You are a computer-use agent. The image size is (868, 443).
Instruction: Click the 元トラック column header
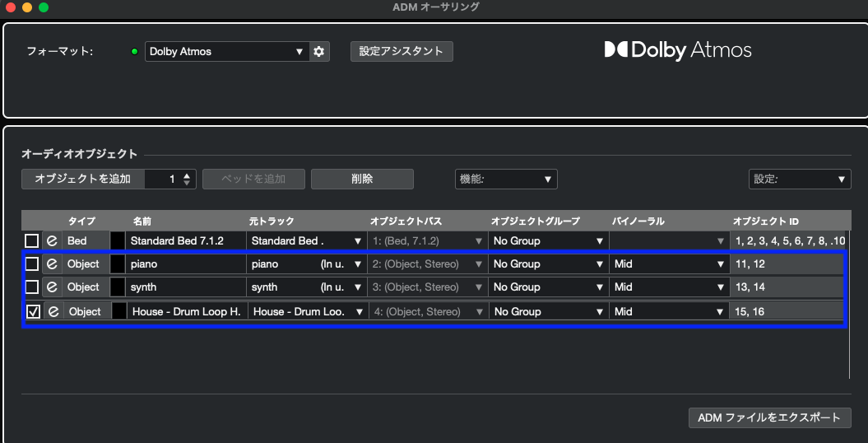(272, 221)
